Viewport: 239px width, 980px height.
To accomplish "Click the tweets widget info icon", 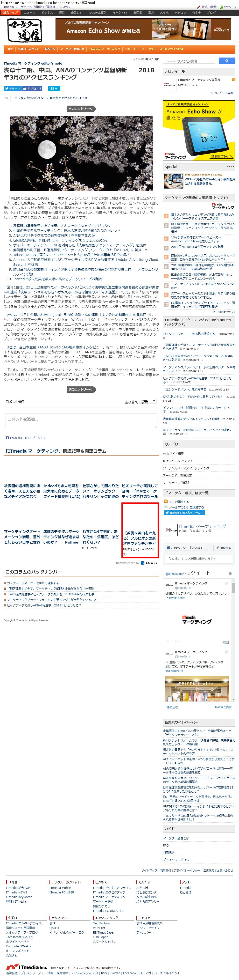I will (x=230, y=573).
